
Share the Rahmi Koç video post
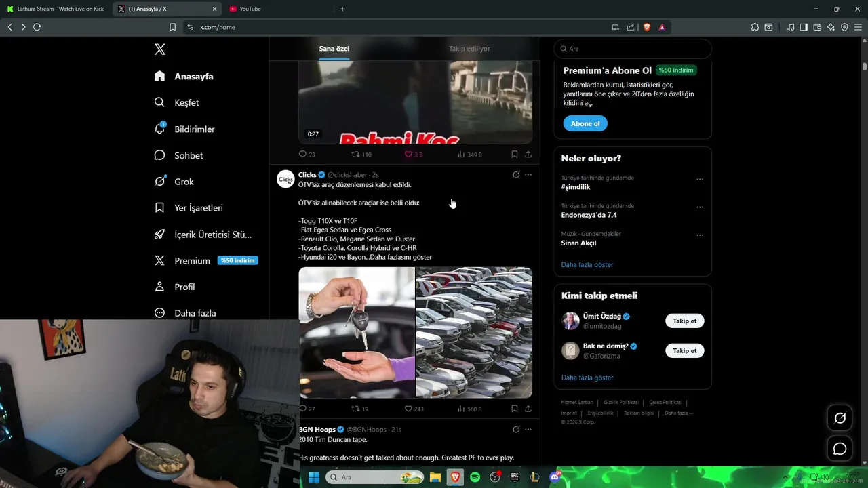pyautogui.click(x=528, y=155)
